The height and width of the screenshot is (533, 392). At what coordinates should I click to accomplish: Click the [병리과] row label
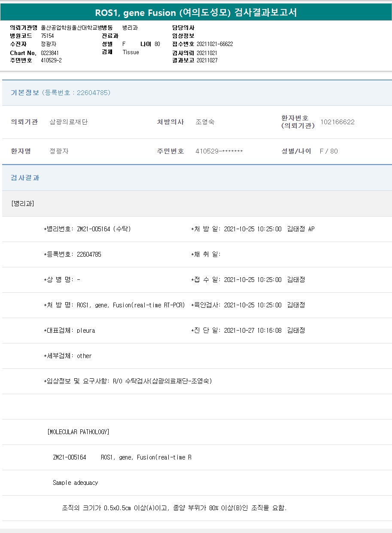tap(23, 204)
